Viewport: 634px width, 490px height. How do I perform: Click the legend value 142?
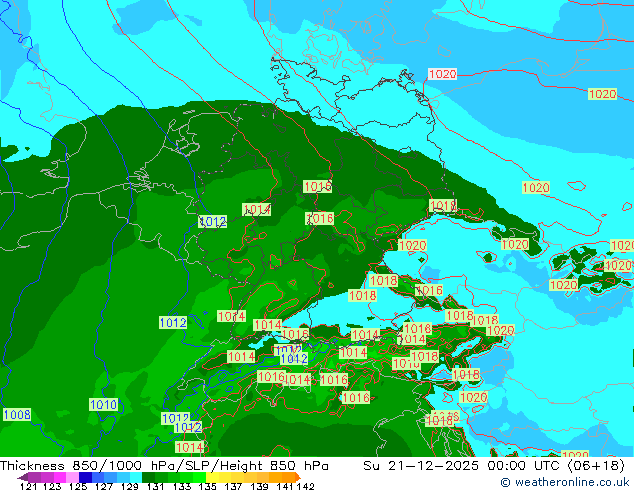click(306, 486)
